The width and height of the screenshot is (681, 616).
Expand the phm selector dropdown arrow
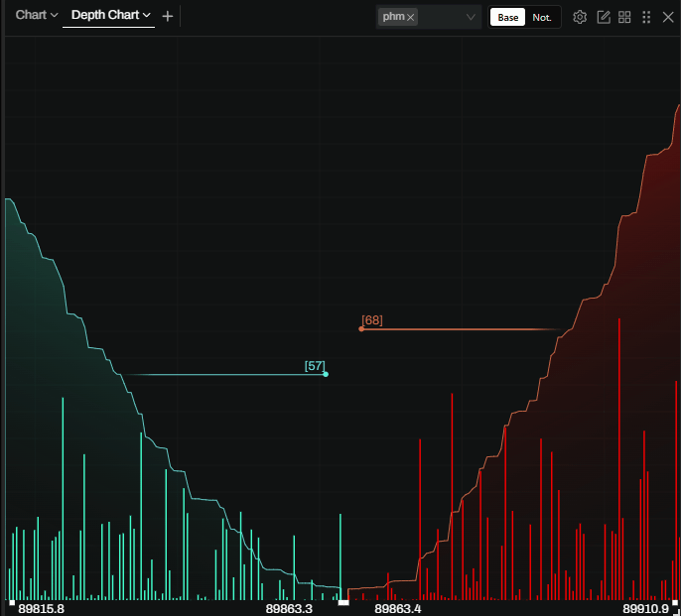pyautogui.click(x=471, y=17)
